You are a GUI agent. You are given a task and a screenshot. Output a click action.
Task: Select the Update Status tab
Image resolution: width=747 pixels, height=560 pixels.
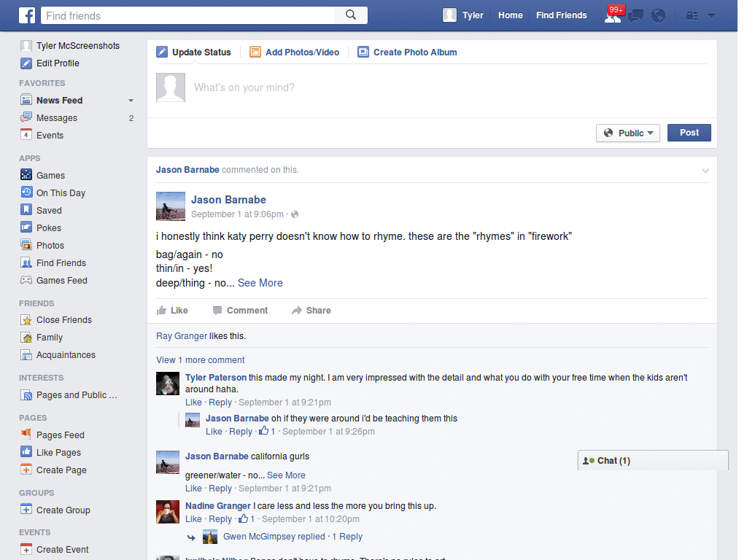tap(193, 52)
